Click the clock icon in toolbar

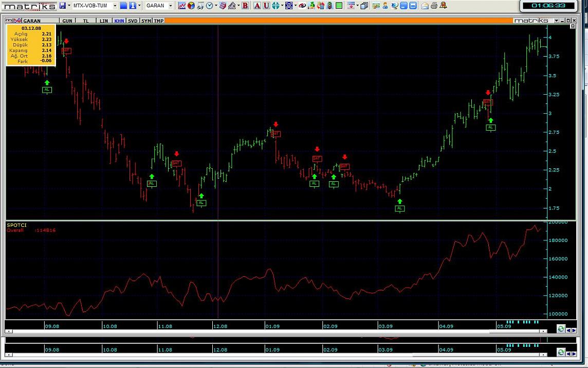point(210,6)
